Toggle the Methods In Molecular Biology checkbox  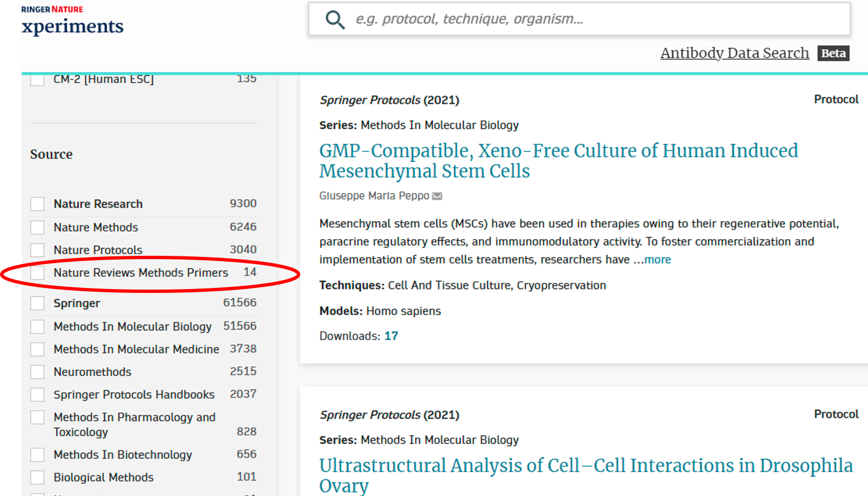coord(38,327)
